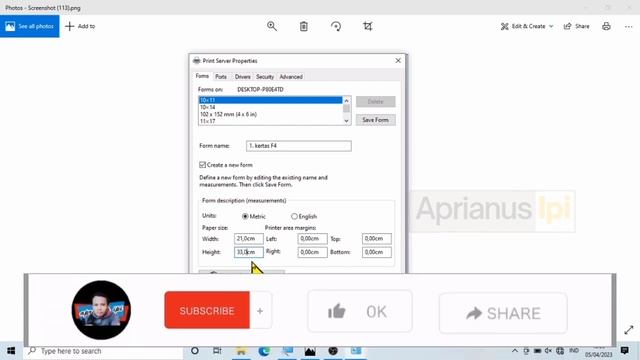Open the three-dot more options menu
The height and width of the screenshot is (360, 640).
(628, 27)
